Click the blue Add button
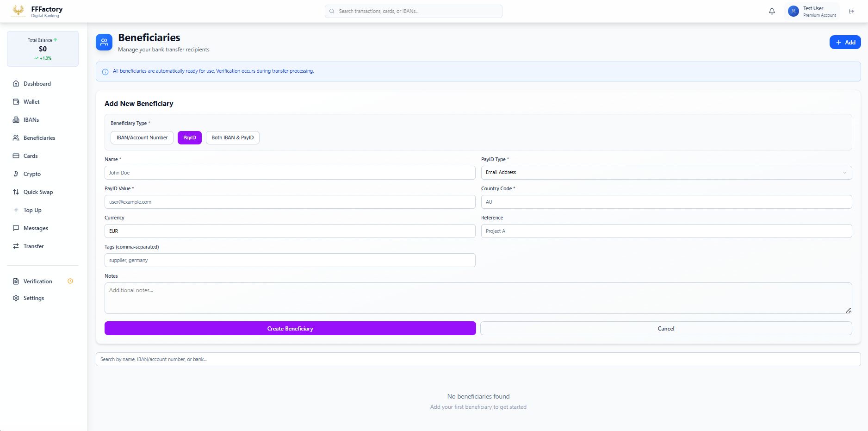This screenshot has width=868, height=431. coord(845,42)
